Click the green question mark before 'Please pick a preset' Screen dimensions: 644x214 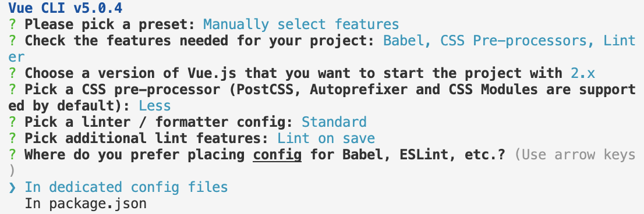pyautogui.click(x=13, y=24)
